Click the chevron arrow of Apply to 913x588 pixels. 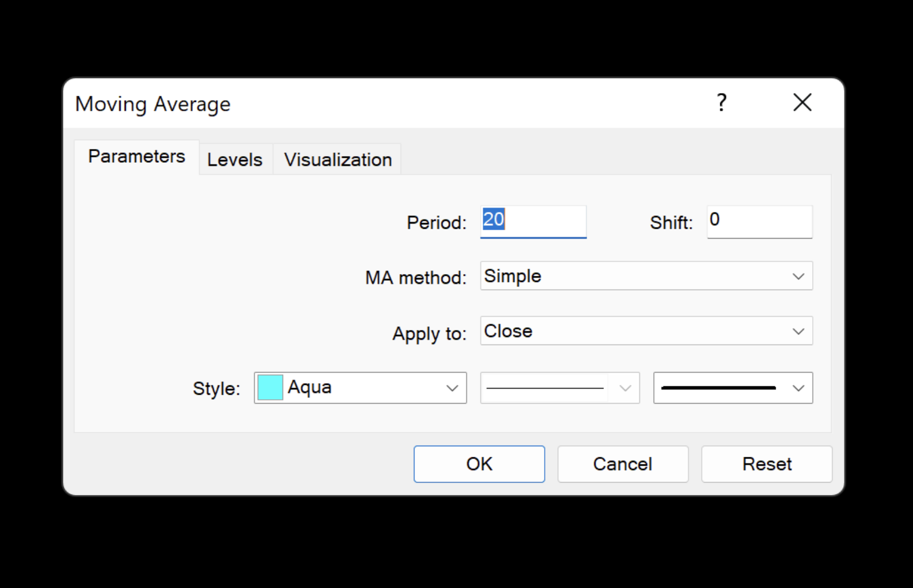(x=798, y=331)
